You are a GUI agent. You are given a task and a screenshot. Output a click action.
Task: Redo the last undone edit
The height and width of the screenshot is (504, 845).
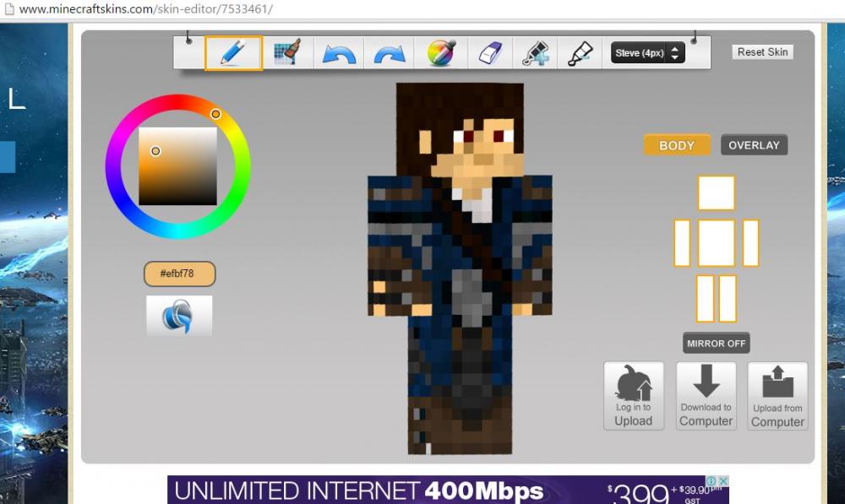pyautogui.click(x=389, y=53)
